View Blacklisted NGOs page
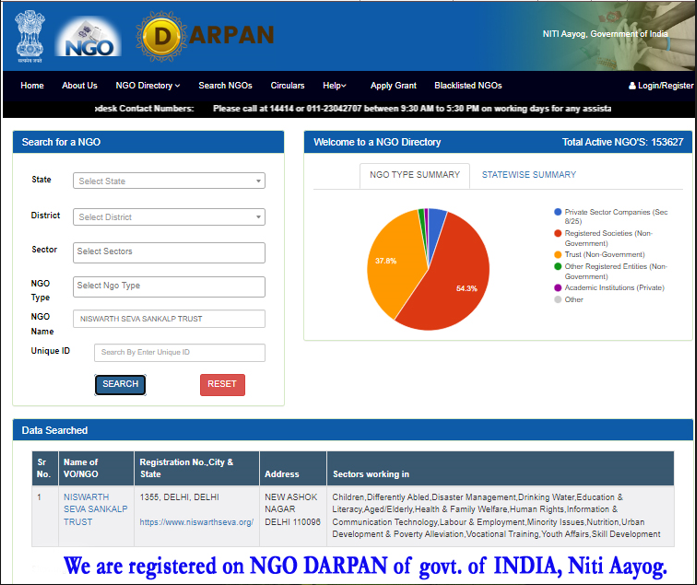This screenshot has width=697, height=585. pos(468,85)
